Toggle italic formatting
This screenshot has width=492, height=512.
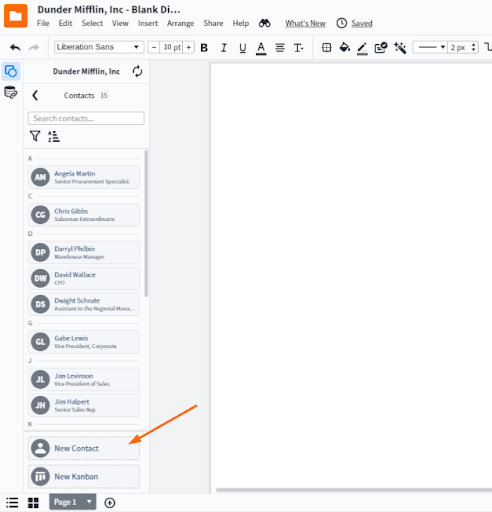(224, 48)
